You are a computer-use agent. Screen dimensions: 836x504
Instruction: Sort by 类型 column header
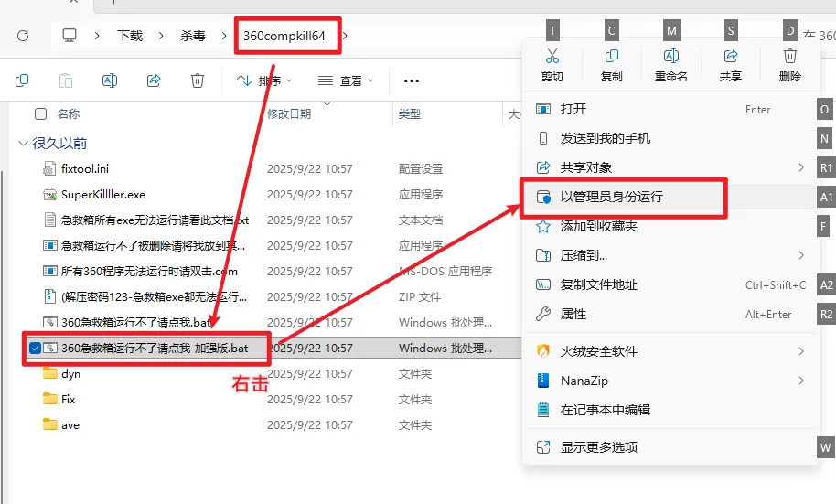tap(410, 113)
